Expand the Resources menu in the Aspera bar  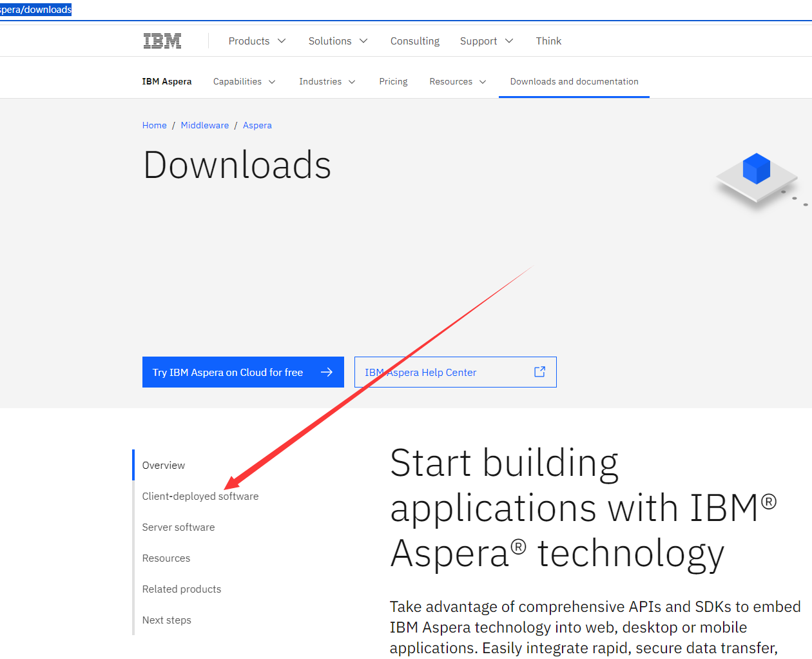click(x=458, y=81)
